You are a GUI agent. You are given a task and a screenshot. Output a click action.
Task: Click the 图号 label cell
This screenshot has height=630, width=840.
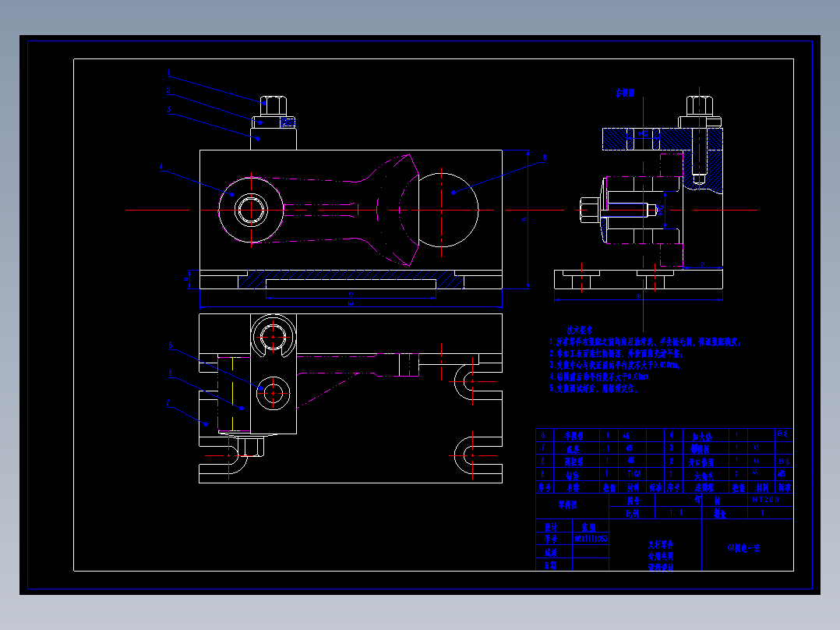(634, 501)
